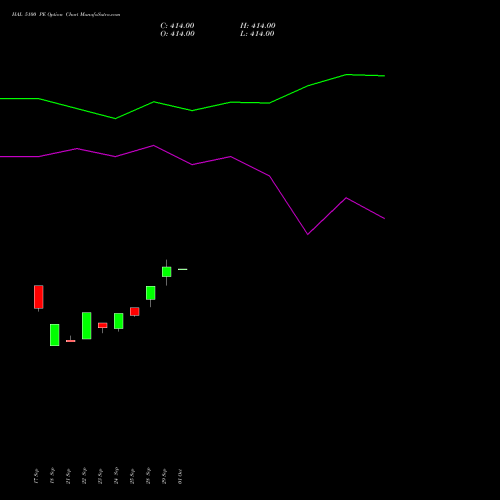Click the low value 'L: 414.00'

(257, 34)
